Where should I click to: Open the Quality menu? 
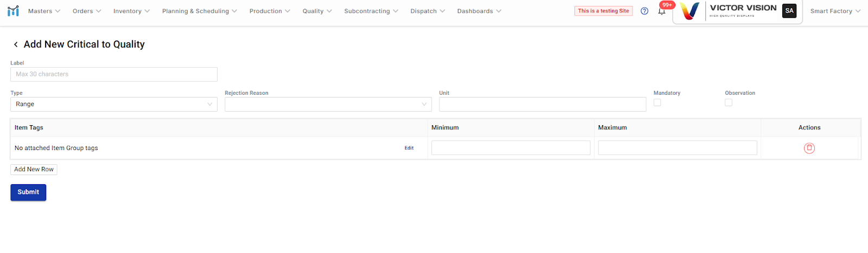pos(317,11)
